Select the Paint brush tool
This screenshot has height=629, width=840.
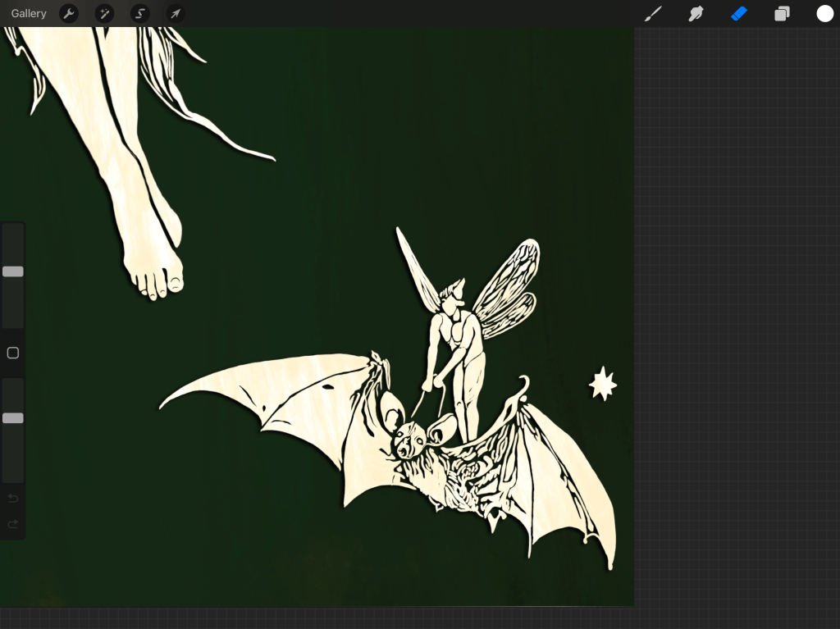point(653,14)
